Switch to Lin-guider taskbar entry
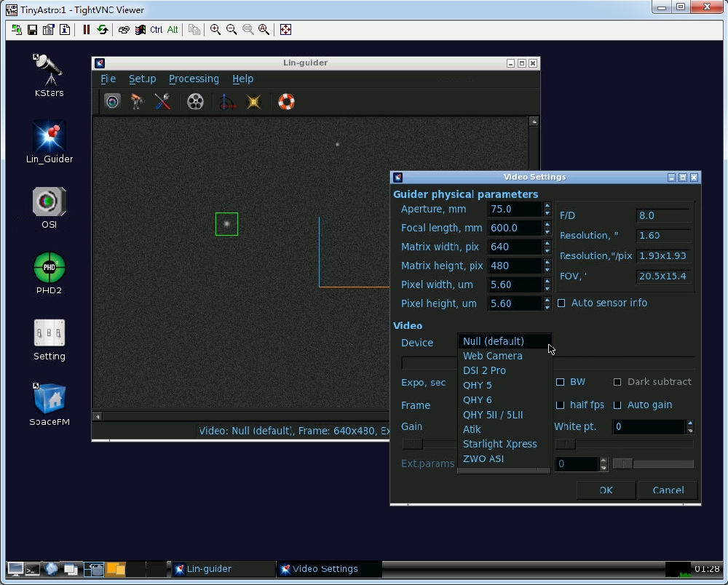Screen dimensions: 728x585 click(x=223, y=569)
